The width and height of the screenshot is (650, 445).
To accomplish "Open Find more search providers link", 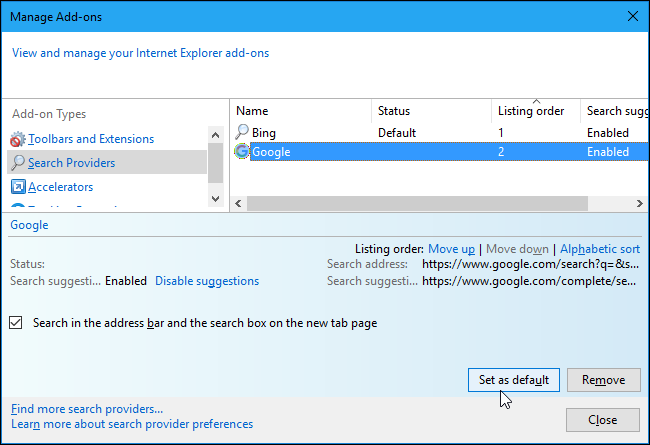I will pos(87,408).
